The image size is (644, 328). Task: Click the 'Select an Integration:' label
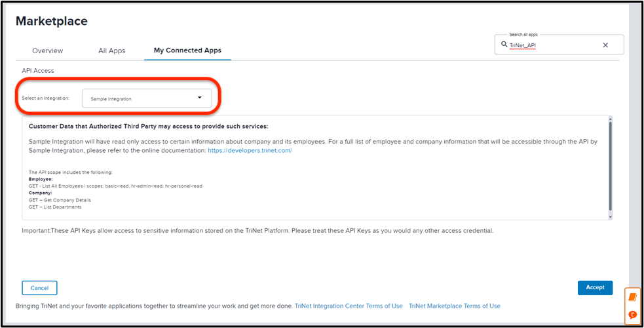[46, 98]
